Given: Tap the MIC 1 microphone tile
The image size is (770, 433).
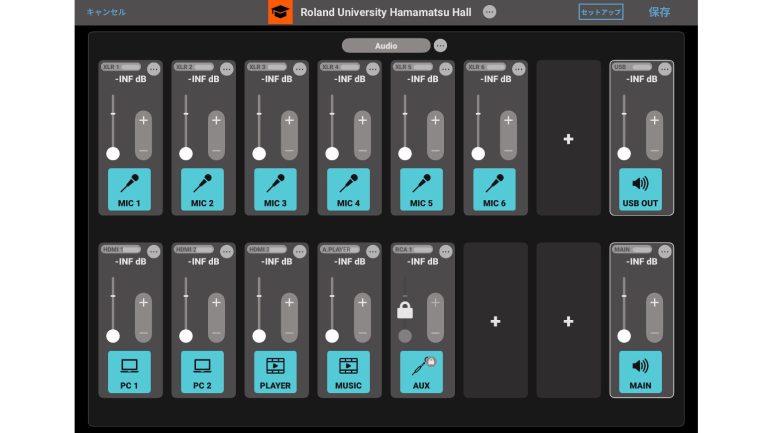Looking at the screenshot, I should 129,189.
